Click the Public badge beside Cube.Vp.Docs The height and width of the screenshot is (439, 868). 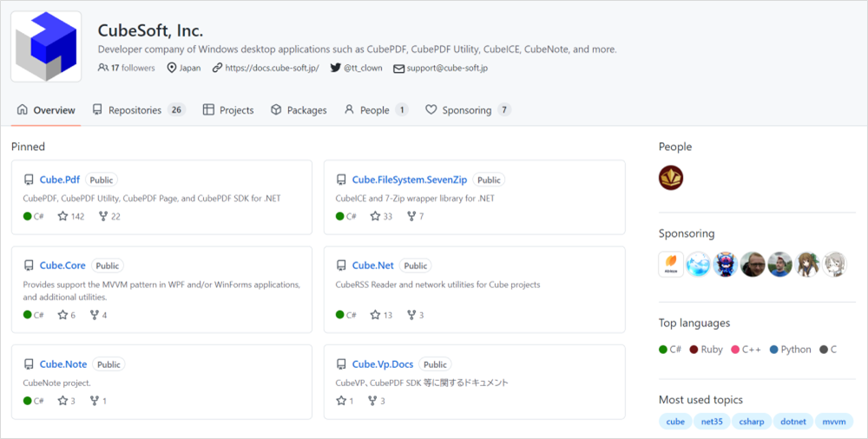click(x=435, y=364)
